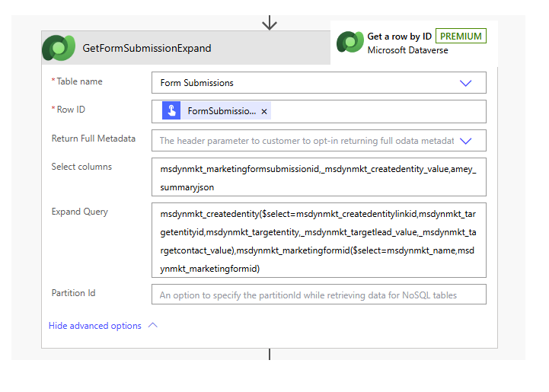549x392 pixels.
Task: Click the Row ID field label
Action: click(71, 110)
